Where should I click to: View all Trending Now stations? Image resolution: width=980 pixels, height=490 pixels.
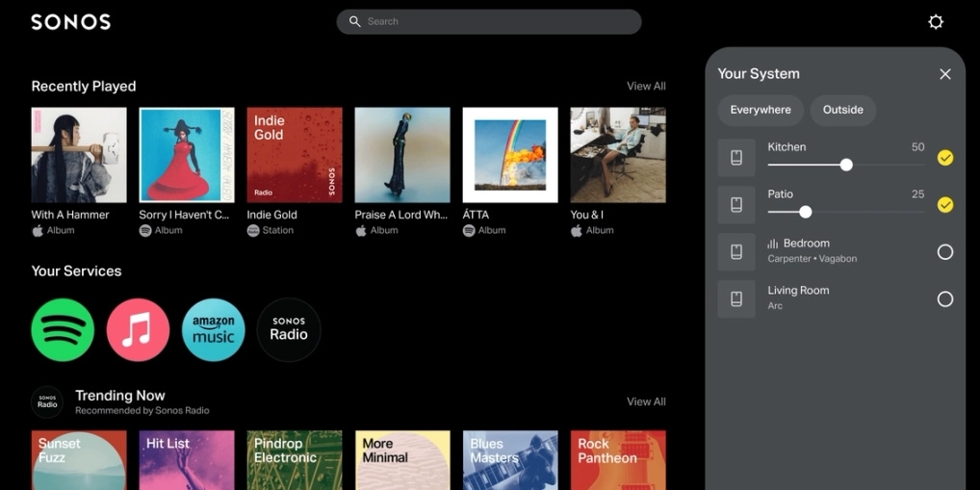point(646,401)
